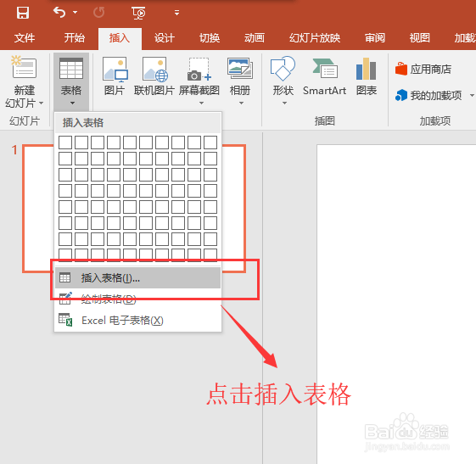
Task: Undo the last action
Action: 59,13
